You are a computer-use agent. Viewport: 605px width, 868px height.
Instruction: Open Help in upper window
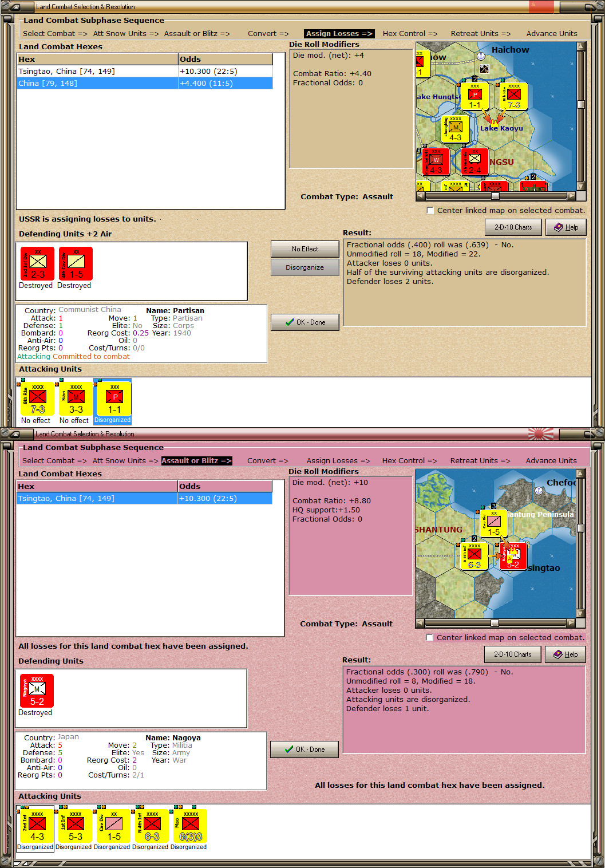(x=566, y=227)
